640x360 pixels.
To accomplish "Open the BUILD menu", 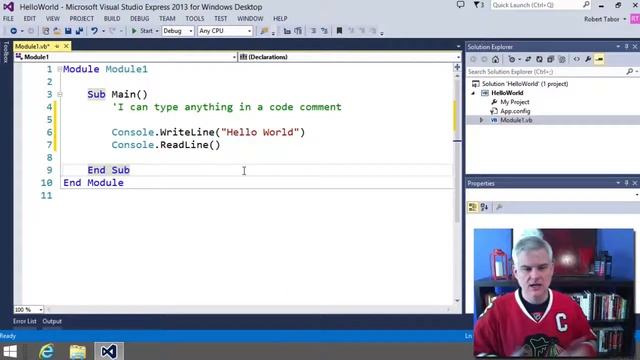I will (112, 19).
